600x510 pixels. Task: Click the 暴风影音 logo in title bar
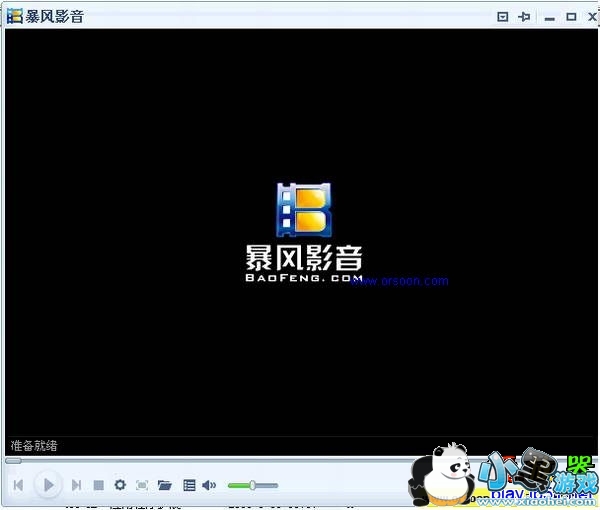(x=15, y=16)
